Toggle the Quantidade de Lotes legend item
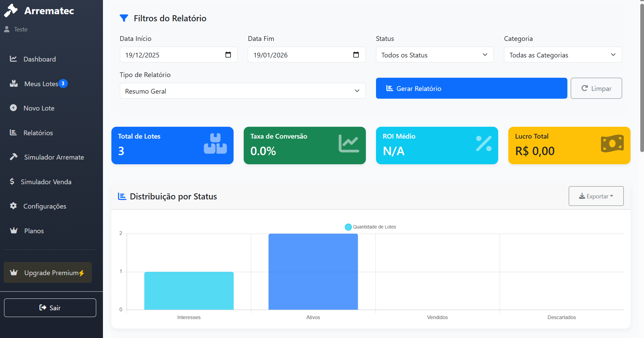 click(x=370, y=227)
